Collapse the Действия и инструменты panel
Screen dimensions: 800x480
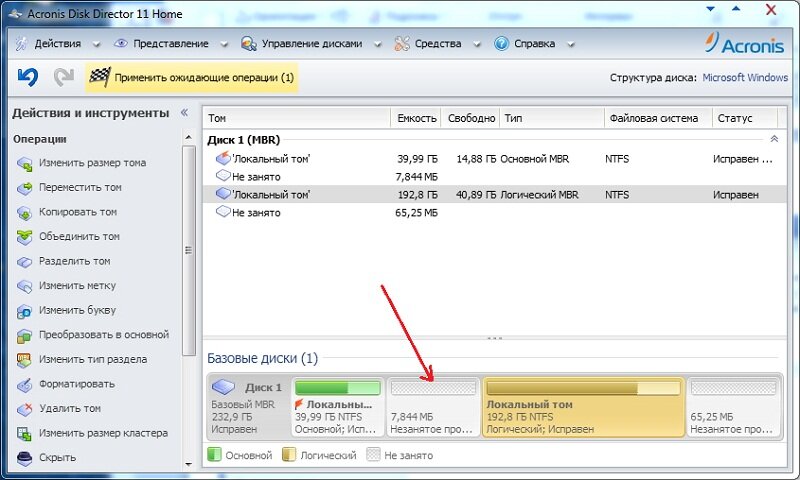tap(185, 112)
